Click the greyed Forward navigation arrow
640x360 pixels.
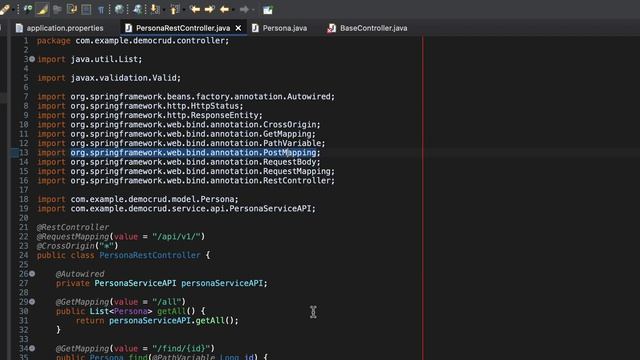pyautogui.click(x=244, y=9)
